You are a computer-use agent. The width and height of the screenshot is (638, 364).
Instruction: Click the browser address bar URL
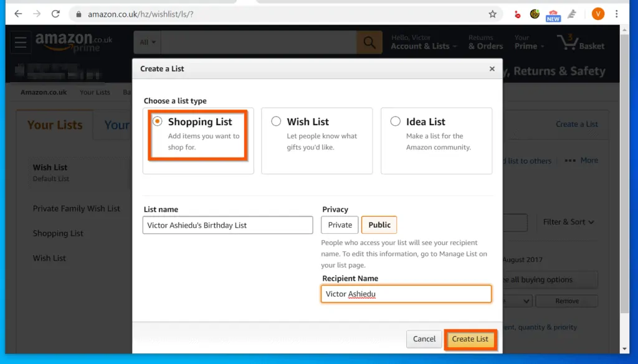pyautogui.click(x=141, y=14)
